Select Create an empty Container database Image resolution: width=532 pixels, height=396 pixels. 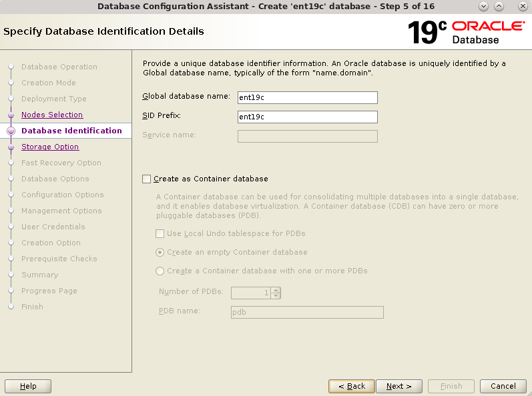[x=160, y=253]
